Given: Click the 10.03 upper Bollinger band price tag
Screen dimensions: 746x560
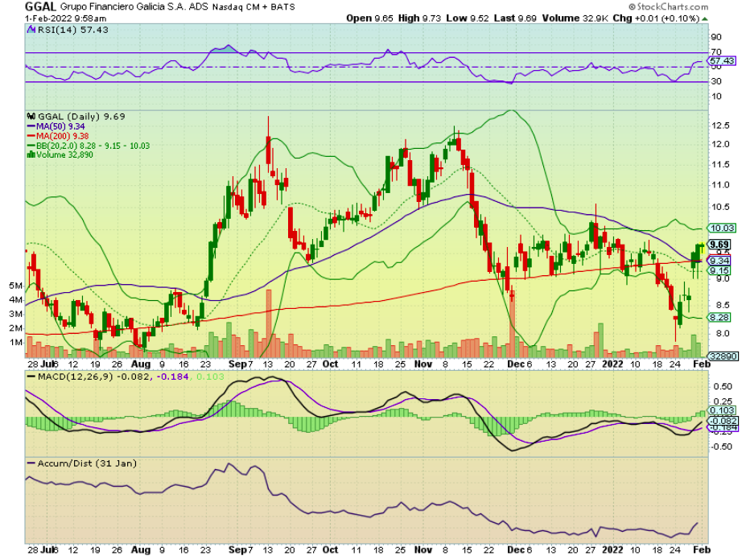Looking at the screenshot, I should (722, 228).
